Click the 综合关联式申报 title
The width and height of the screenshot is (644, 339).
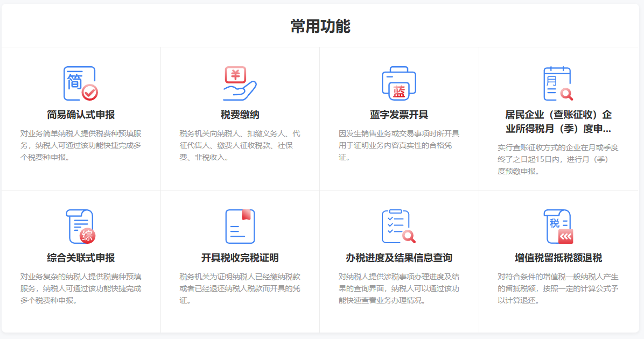pos(81,258)
